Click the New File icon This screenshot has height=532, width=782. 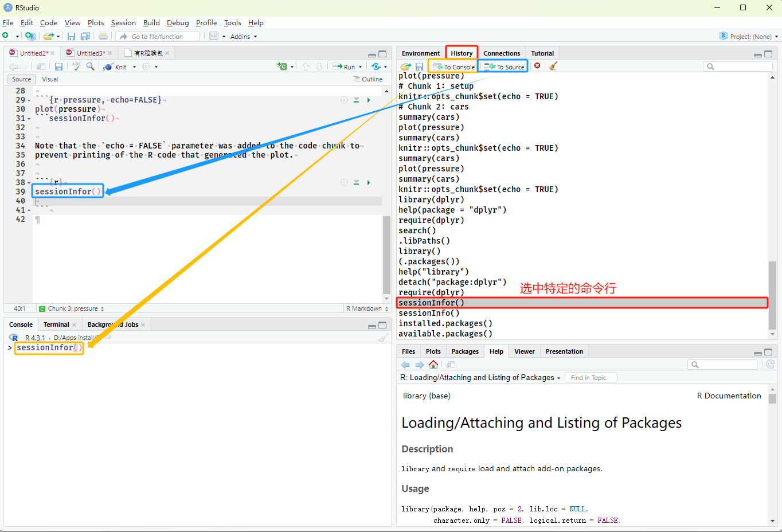(6, 36)
